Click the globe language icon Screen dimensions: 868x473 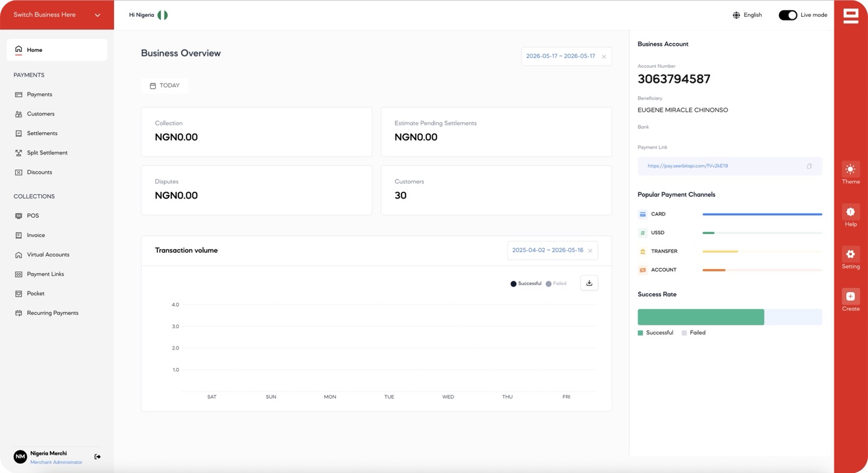point(736,15)
